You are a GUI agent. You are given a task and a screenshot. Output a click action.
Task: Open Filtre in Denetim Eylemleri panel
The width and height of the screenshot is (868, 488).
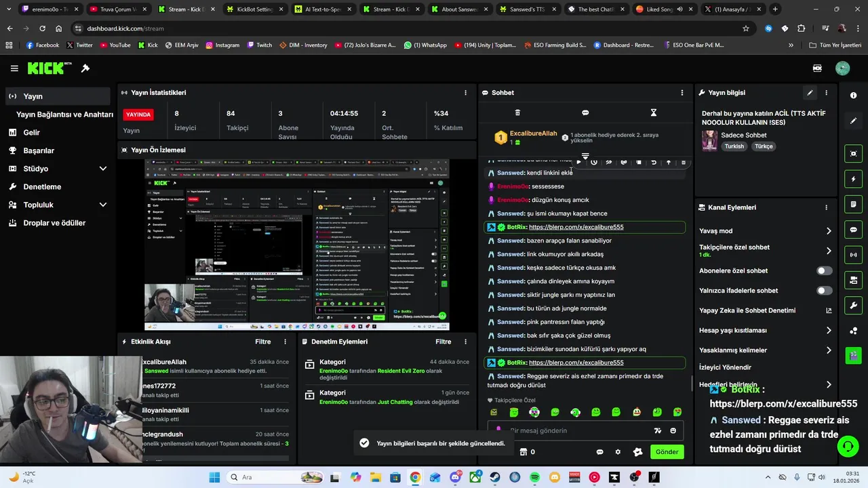tap(443, 342)
